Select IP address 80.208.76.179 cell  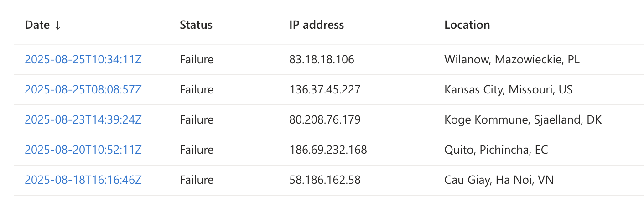(325, 120)
